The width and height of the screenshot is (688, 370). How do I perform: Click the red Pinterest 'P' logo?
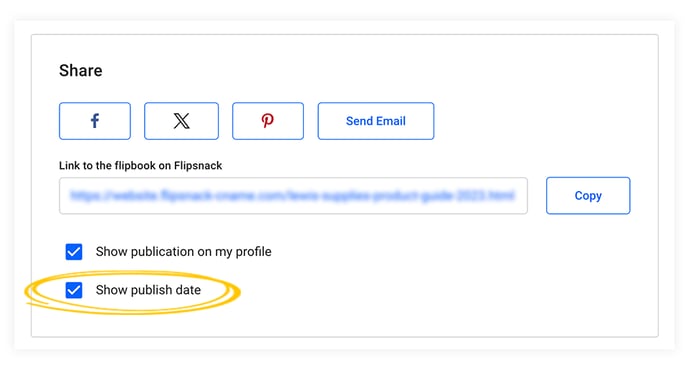pyautogui.click(x=268, y=121)
